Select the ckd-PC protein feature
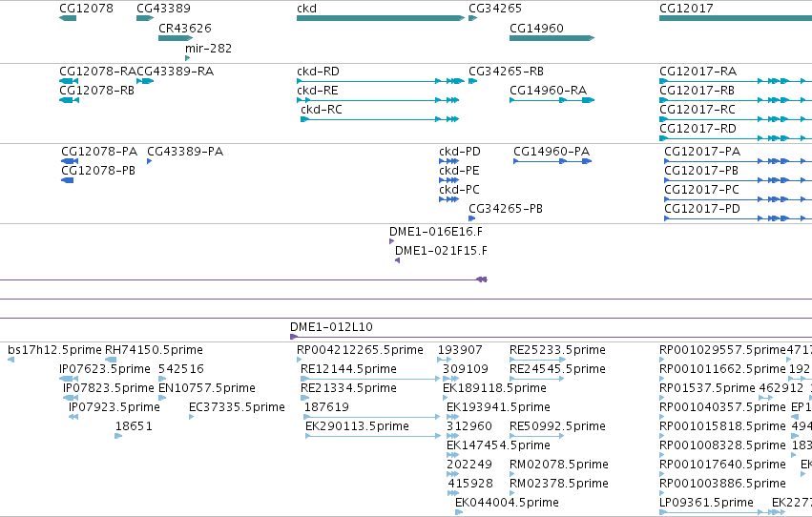The image size is (812, 517). 449,199
